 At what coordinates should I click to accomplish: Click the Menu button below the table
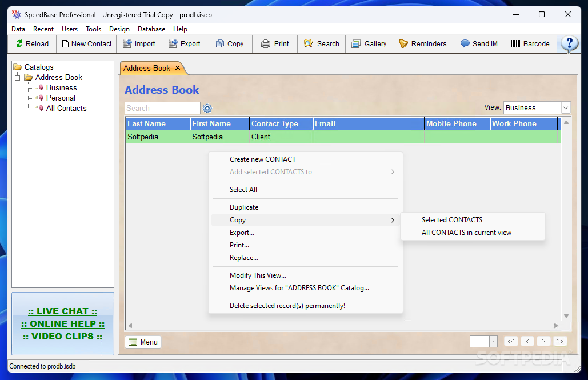click(143, 342)
